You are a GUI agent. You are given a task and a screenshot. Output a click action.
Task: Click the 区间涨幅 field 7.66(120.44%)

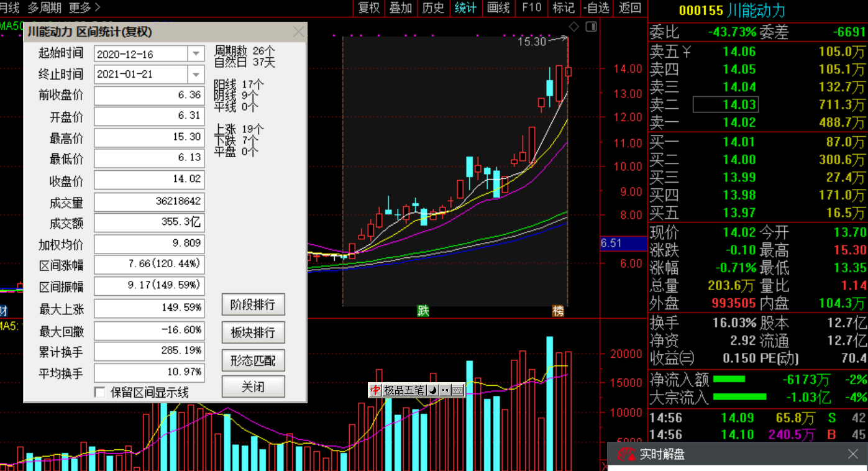click(149, 265)
